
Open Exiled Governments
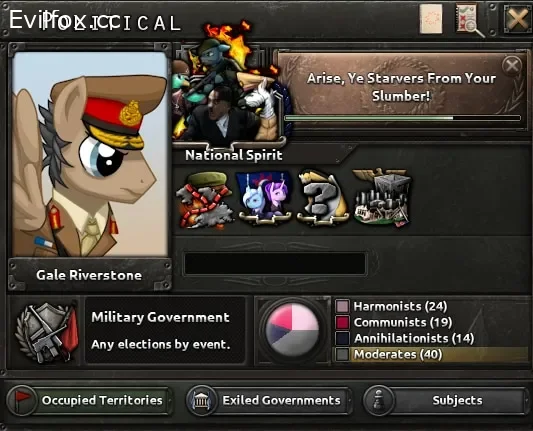[269, 400]
